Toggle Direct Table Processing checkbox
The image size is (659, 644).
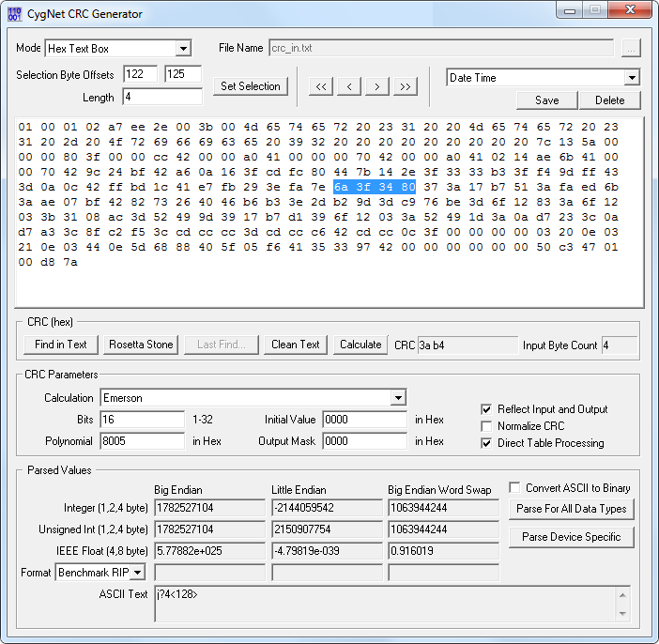(x=486, y=443)
